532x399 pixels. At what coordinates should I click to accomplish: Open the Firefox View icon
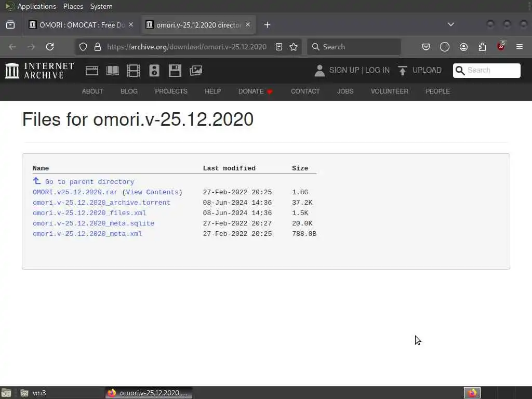(10, 25)
